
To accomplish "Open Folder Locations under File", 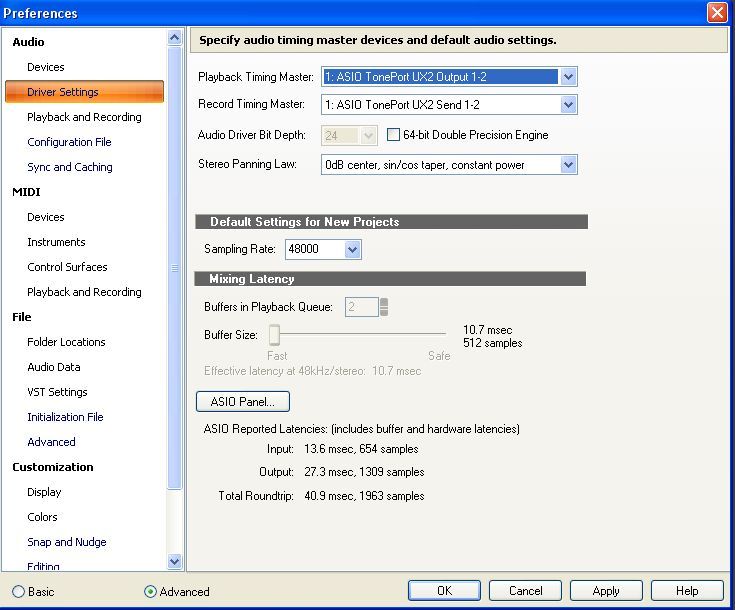I will pos(66,342).
